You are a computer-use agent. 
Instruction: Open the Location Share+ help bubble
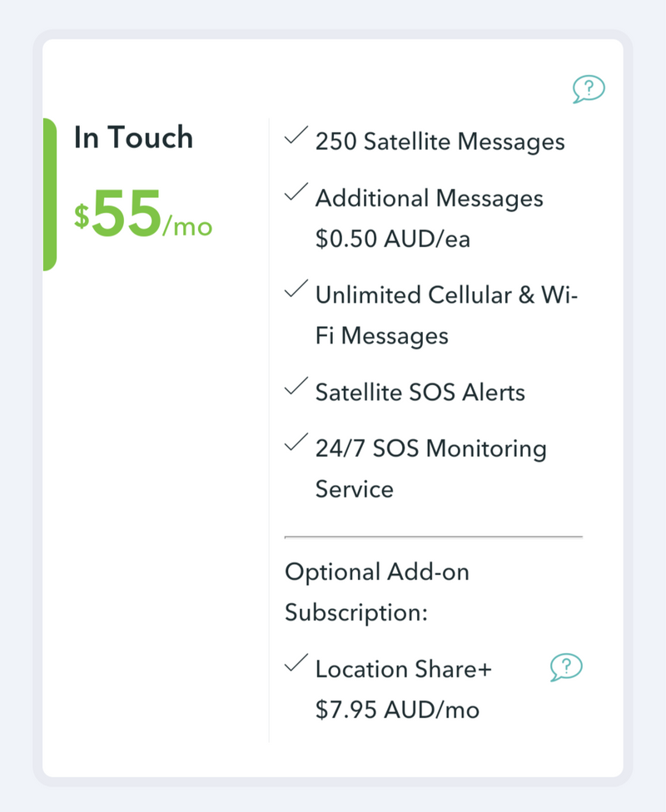(566, 666)
